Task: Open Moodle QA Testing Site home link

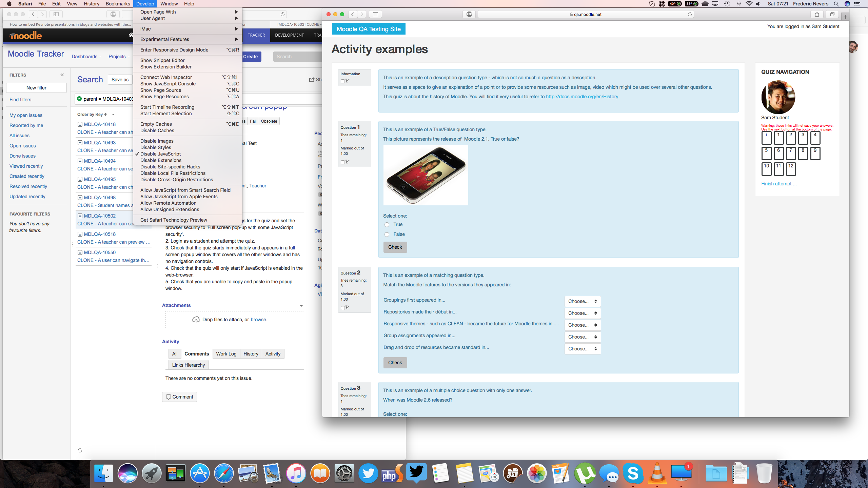Action: [x=369, y=29]
